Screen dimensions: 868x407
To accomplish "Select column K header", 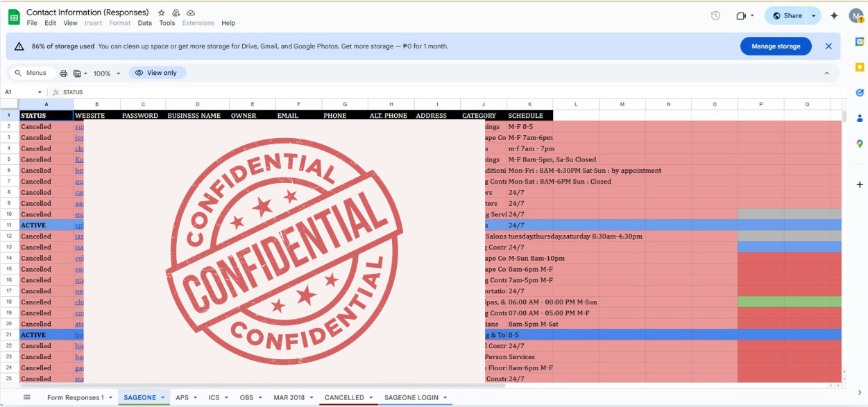I will (529, 104).
